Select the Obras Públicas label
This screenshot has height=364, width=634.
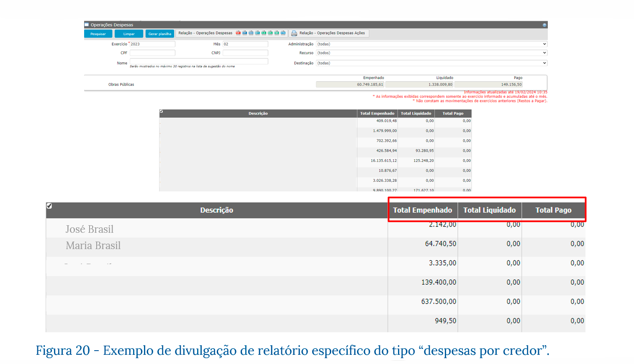tap(121, 84)
